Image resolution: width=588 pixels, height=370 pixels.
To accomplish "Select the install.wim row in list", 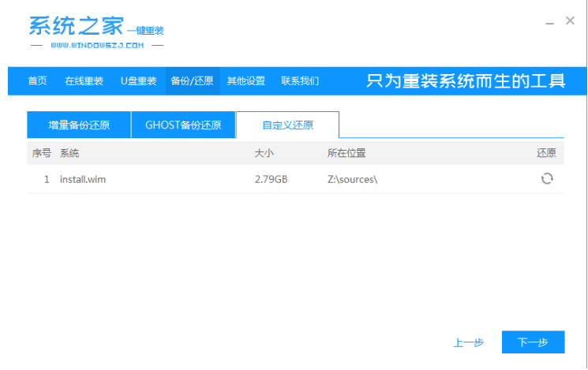I will tap(83, 179).
